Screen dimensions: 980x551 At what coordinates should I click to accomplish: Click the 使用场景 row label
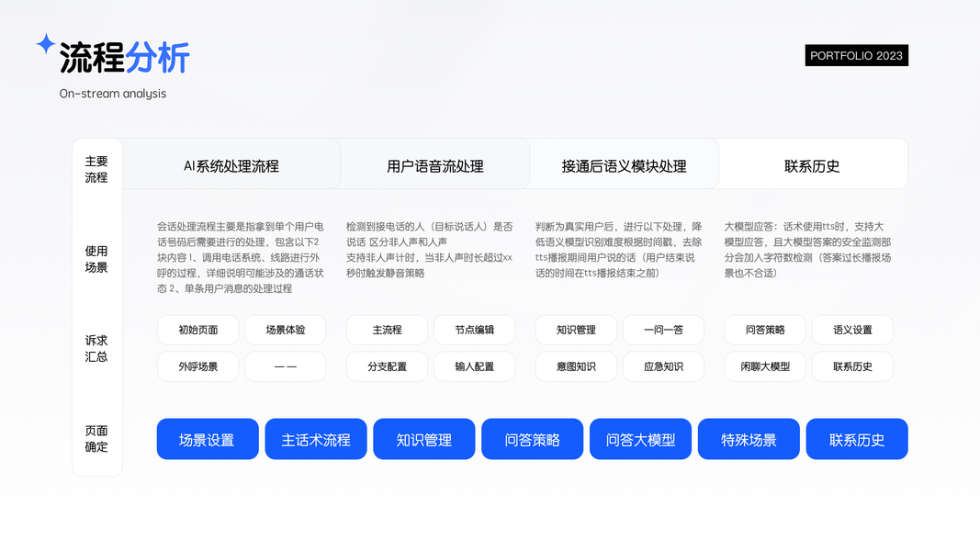coord(96,259)
